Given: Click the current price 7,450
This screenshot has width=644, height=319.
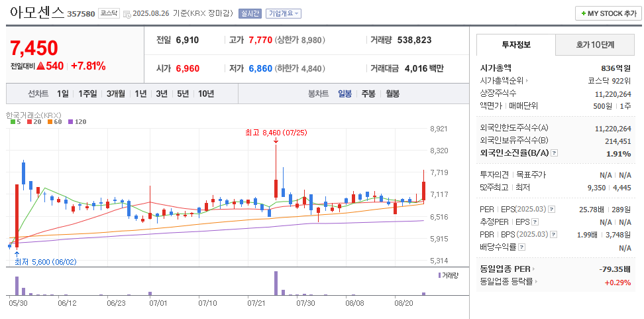Looking at the screenshot, I should pyautogui.click(x=34, y=48).
